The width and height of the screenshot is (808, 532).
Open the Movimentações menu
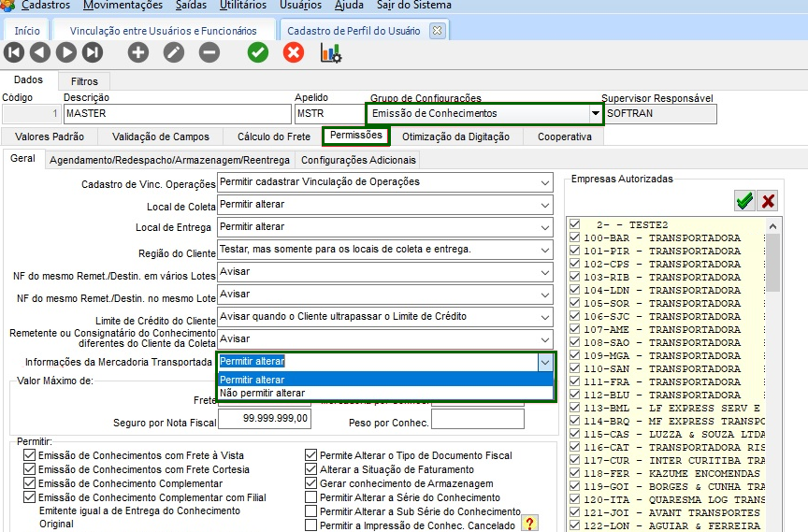pyautogui.click(x=123, y=6)
